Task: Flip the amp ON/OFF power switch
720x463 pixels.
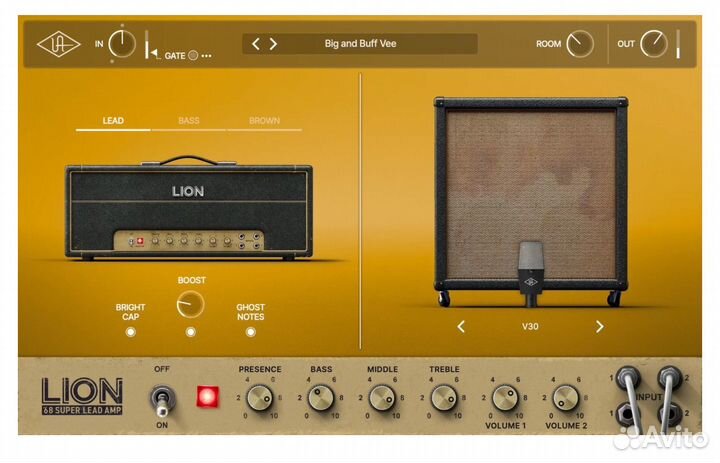Action: pyautogui.click(x=162, y=400)
